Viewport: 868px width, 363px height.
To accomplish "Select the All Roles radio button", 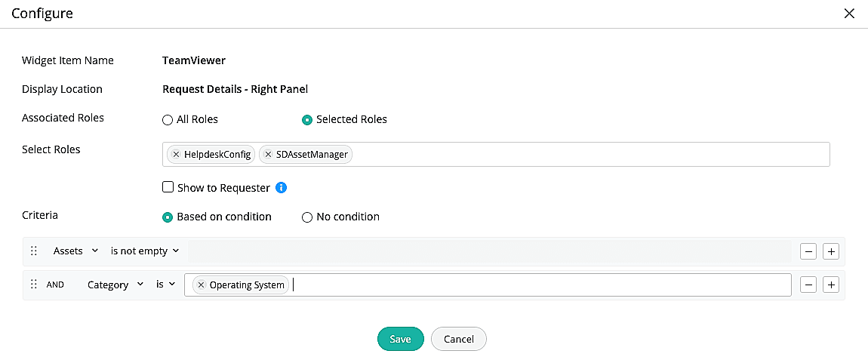I will click(168, 120).
